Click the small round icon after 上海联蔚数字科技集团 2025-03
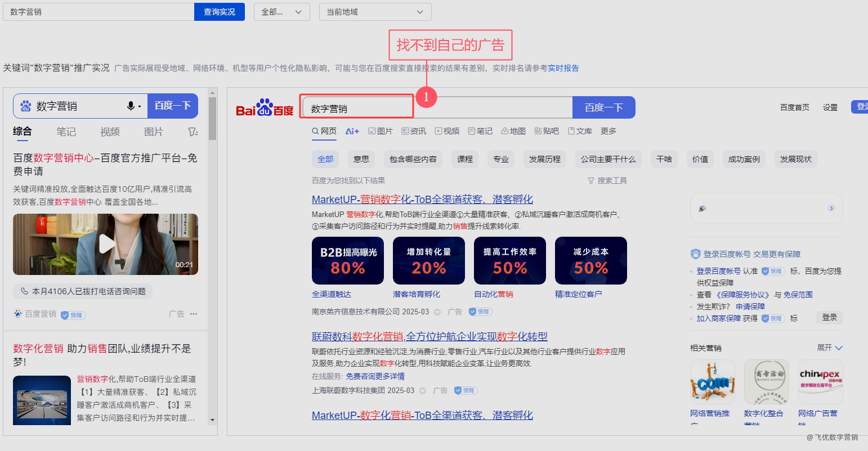 tap(423, 390)
